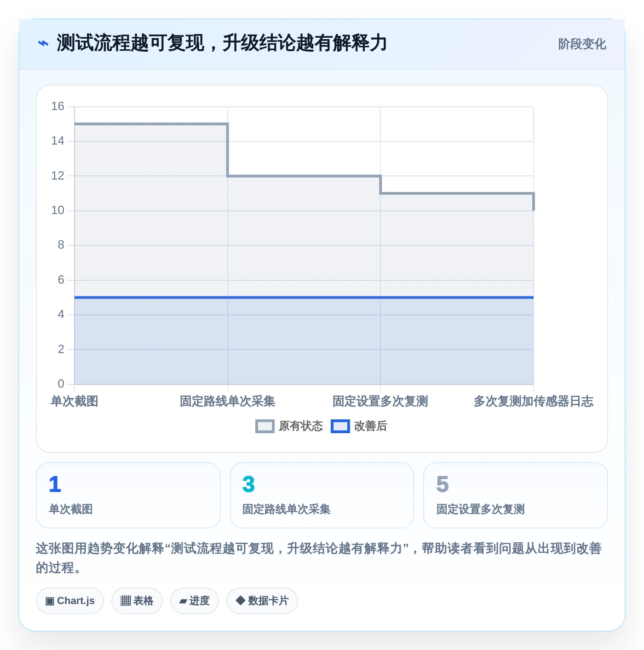This screenshot has height=650, width=644.
Task: Click the bar icon in the 进度 chip
Action: 183,601
